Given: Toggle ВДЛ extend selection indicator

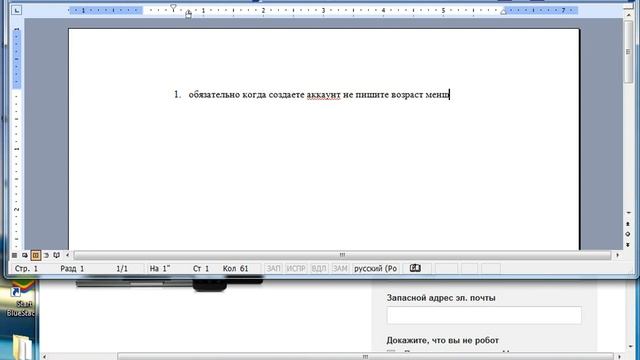Looking at the screenshot, I should click(319, 268).
